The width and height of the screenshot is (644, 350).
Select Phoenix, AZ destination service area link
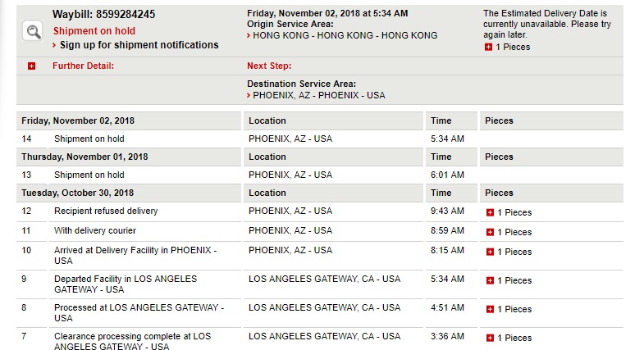(x=318, y=95)
